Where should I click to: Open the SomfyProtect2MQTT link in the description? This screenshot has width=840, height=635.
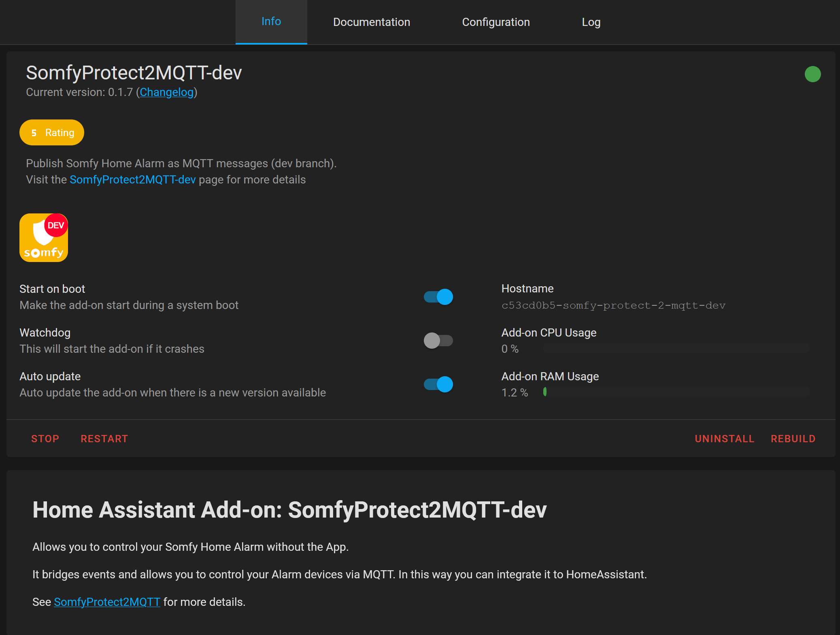(x=106, y=602)
